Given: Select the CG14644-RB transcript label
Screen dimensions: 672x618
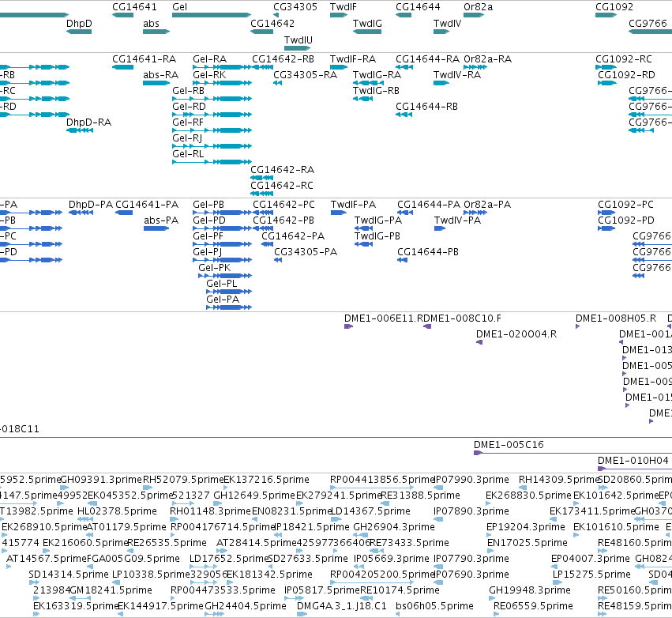Looking at the screenshot, I should point(427,107).
